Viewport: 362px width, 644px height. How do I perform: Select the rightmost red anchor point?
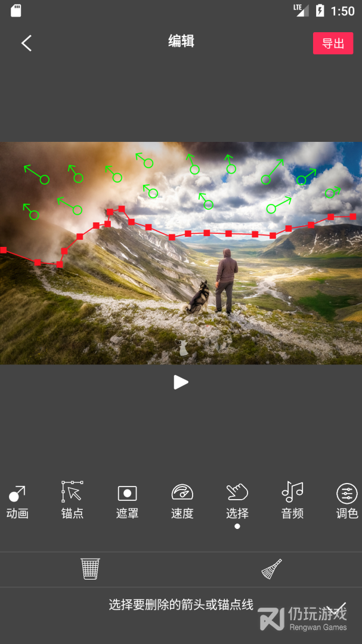353,216
